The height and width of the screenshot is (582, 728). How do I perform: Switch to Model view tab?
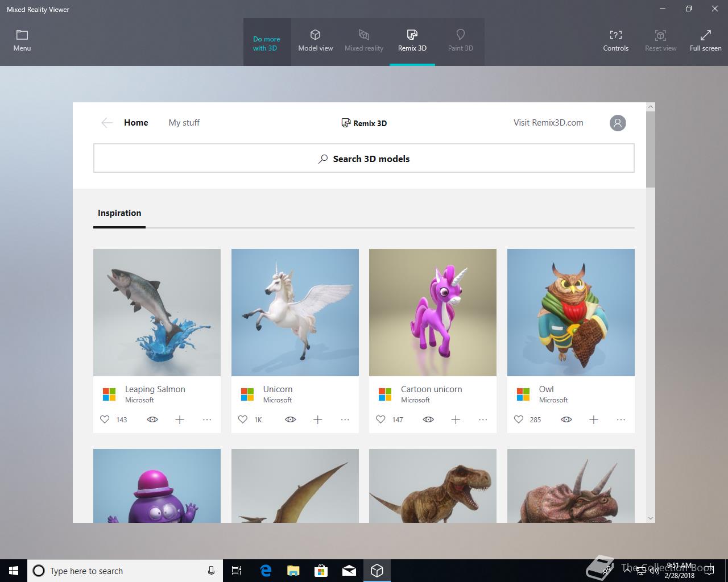pos(315,41)
